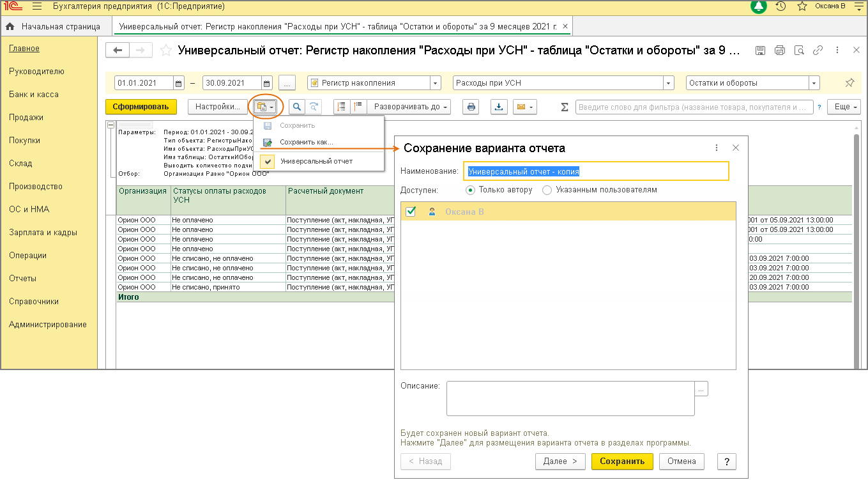Viewport: 868px width, 480px height.
Task: Collapse report parameters tree toggle
Action: [111, 125]
